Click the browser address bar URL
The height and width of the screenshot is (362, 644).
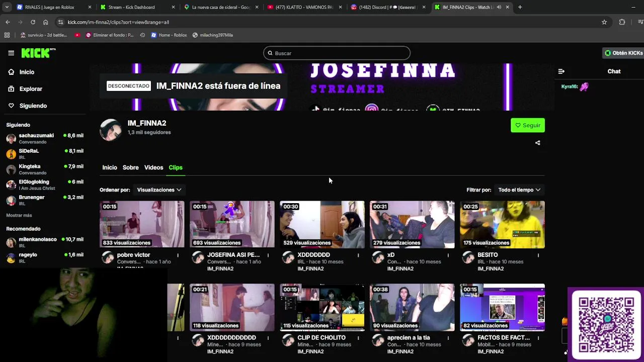[118, 22]
